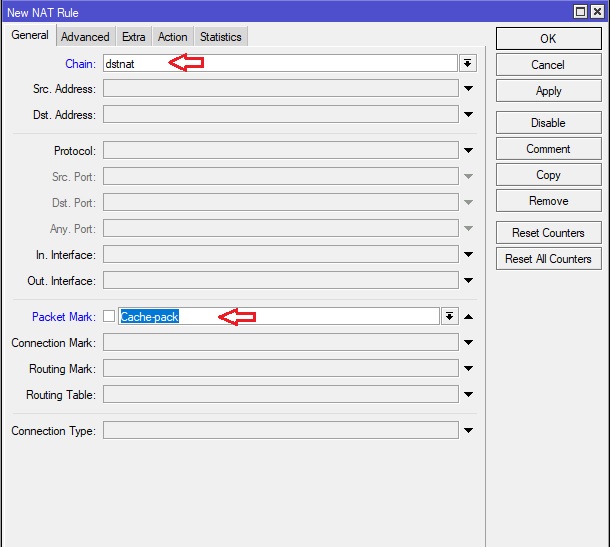Click Reset All Counters button
610x547 pixels.
(x=549, y=259)
